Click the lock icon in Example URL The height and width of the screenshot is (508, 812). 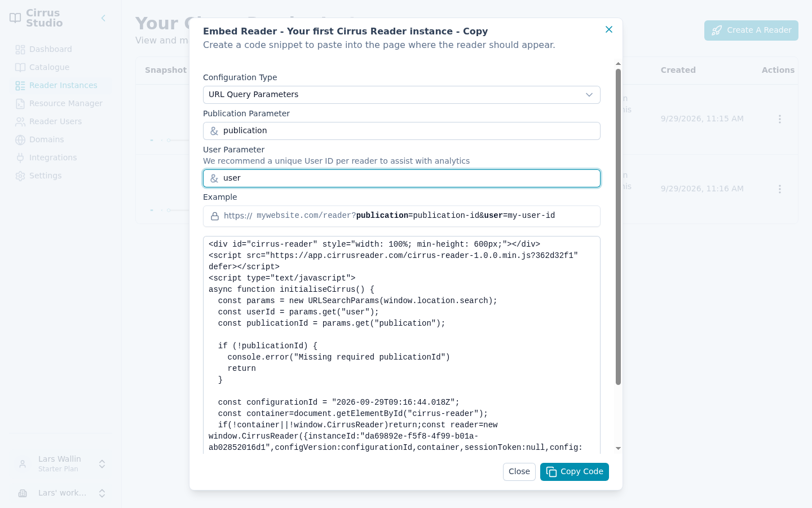pos(215,216)
